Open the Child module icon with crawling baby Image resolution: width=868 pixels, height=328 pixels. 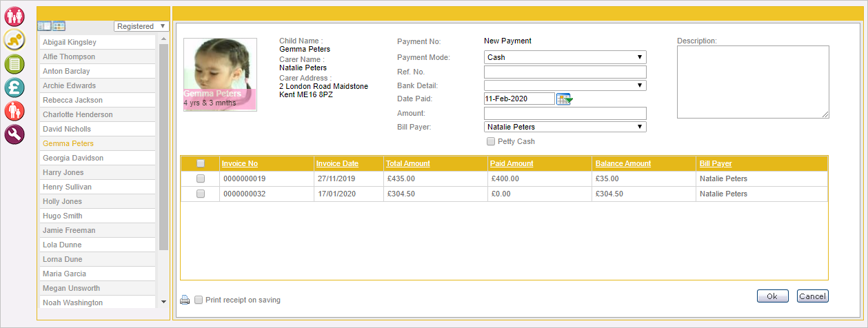coord(14,40)
